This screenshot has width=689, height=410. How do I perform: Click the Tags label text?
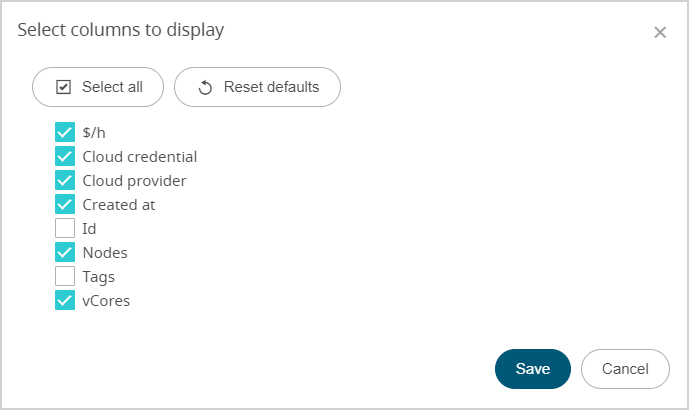(99, 277)
